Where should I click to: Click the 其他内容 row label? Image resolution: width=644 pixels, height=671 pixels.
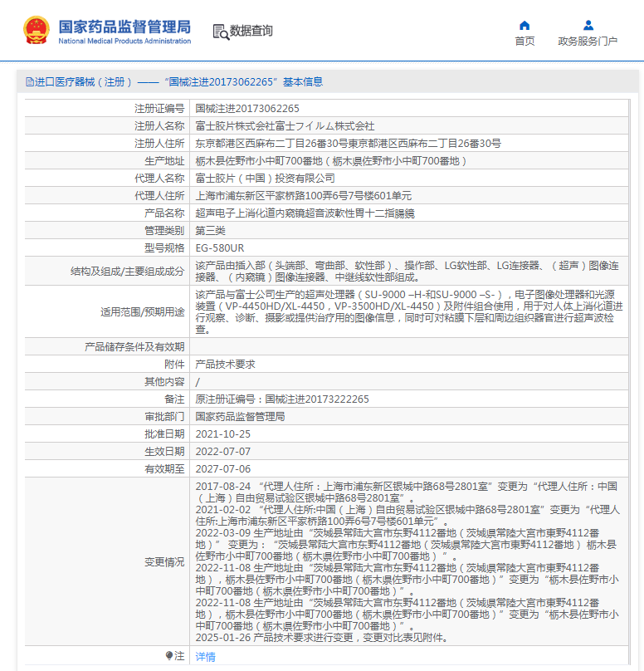[164, 382]
